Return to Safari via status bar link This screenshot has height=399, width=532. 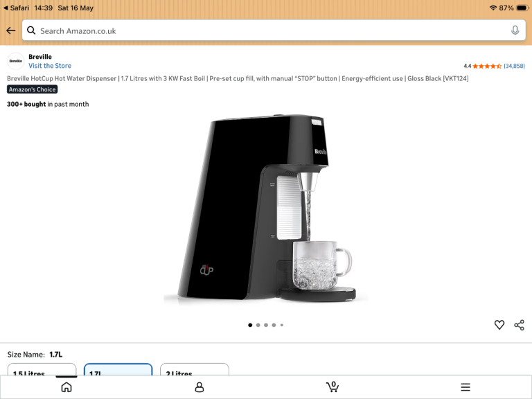(x=16, y=8)
